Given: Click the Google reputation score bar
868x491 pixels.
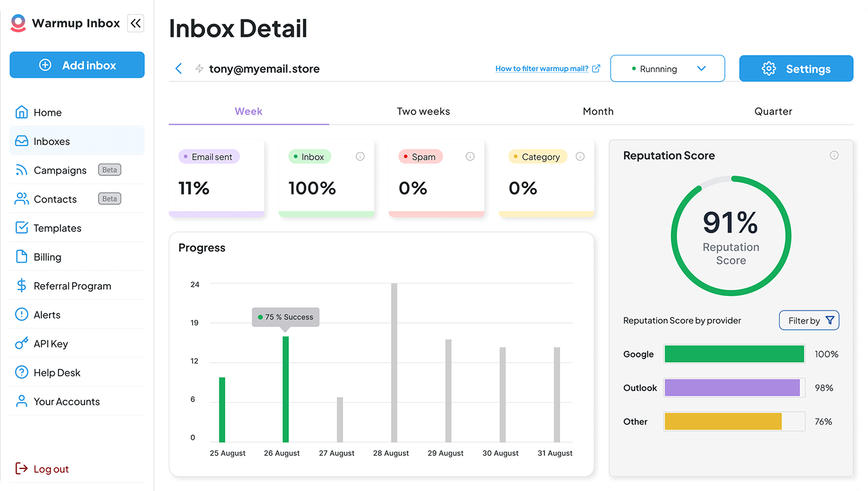Looking at the screenshot, I should coord(734,354).
